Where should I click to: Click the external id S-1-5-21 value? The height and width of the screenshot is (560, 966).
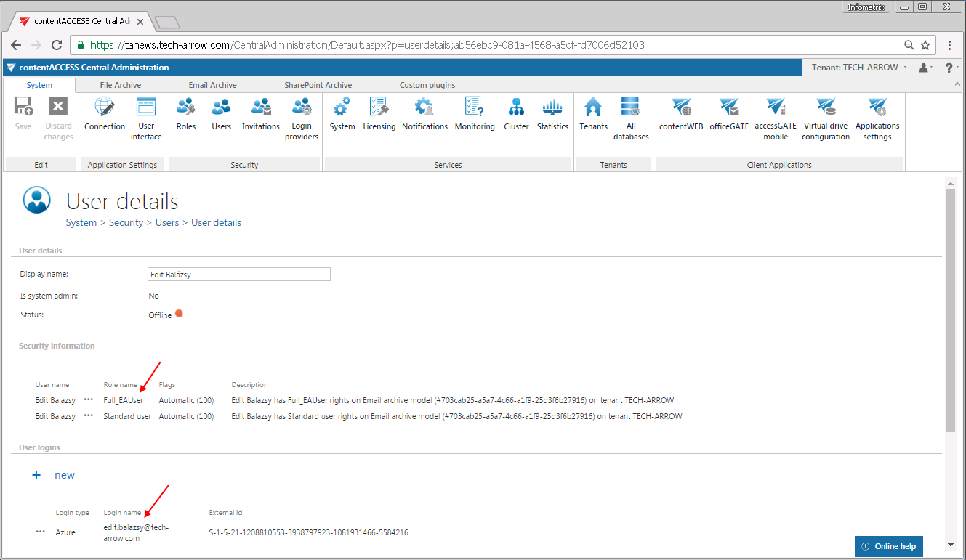(308, 532)
